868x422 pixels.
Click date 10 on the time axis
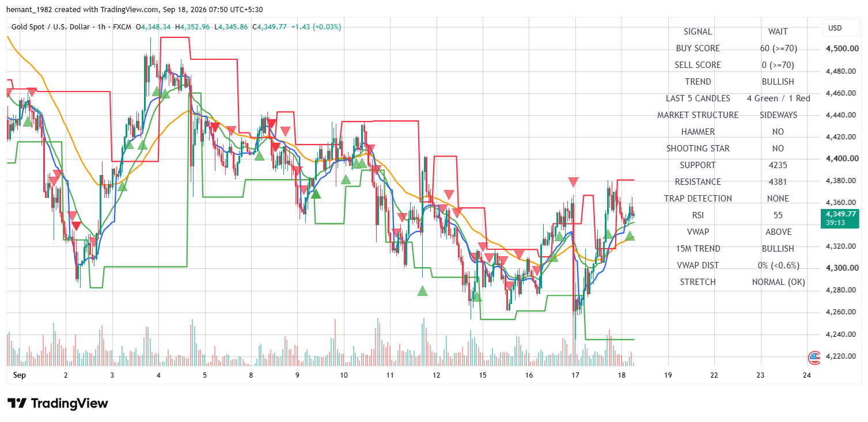point(343,375)
